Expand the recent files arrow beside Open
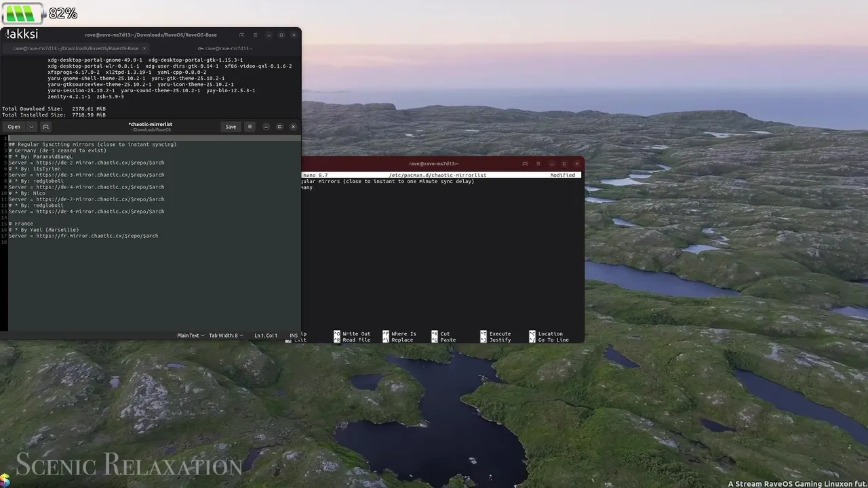868x488 pixels. click(x=31, y=127)
